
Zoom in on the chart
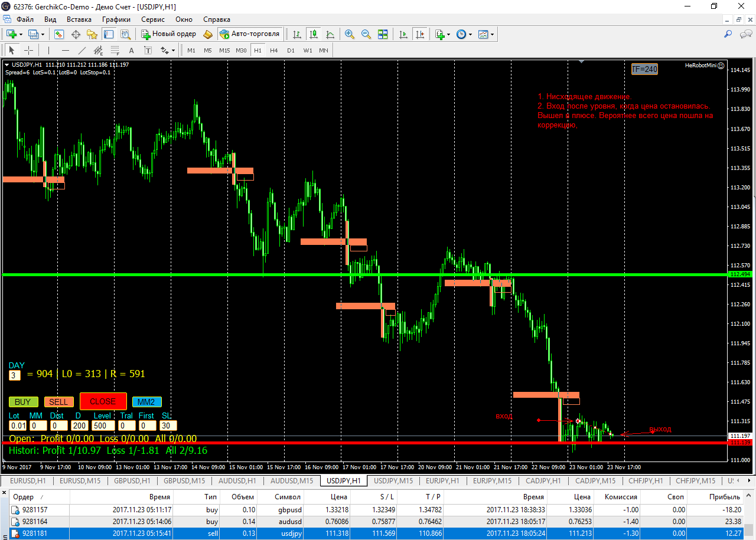tap(350, 34)
